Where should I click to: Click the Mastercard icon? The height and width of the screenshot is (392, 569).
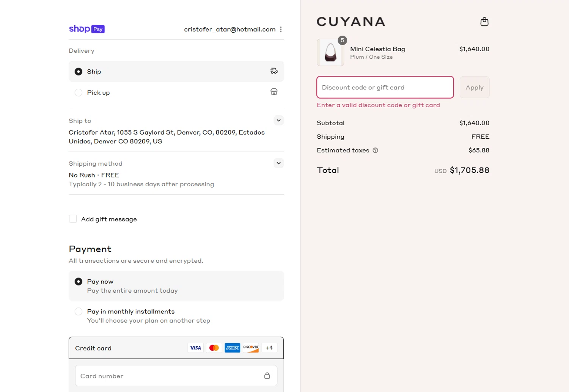tap(214, 348)
